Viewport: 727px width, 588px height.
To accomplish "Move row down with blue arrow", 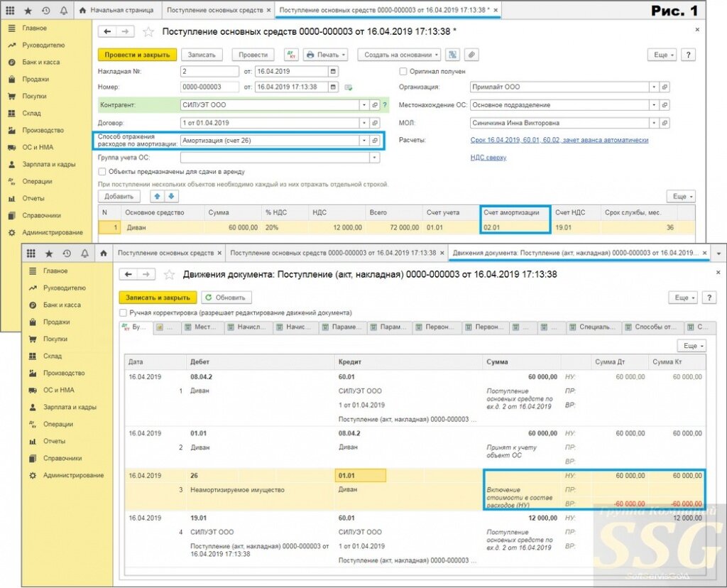I will pyautogui.click(x=171, y=197).
